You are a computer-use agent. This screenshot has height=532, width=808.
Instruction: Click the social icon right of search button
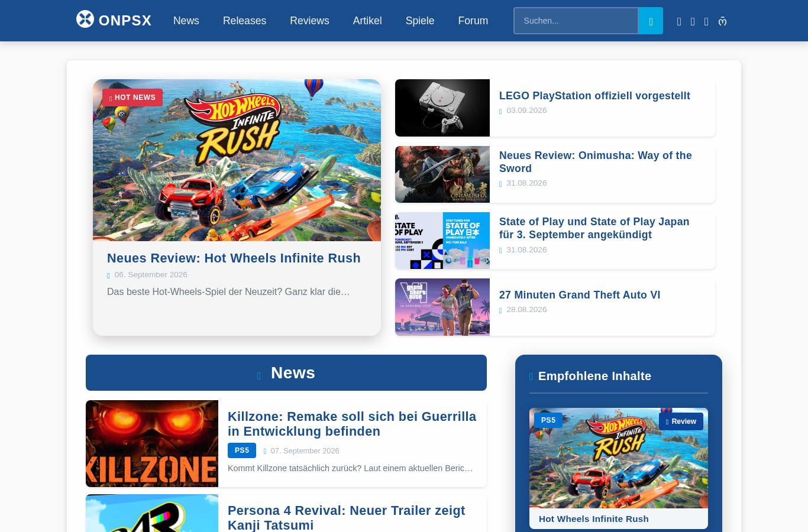point(679,21)
